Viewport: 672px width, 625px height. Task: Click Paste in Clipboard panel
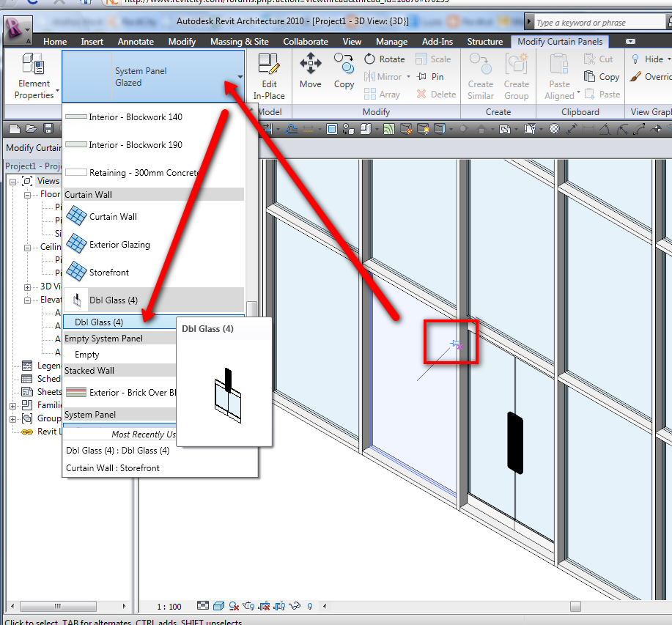(x=602, y=95)
